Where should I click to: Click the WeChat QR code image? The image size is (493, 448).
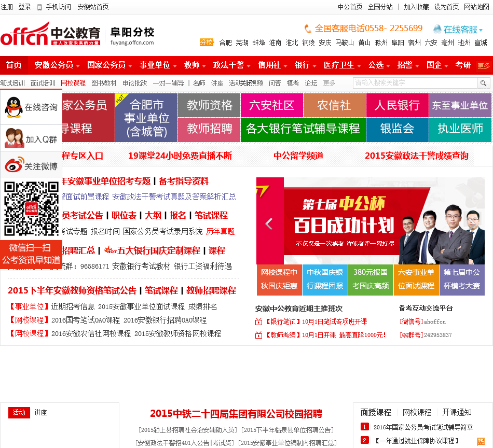pos(31,208)
